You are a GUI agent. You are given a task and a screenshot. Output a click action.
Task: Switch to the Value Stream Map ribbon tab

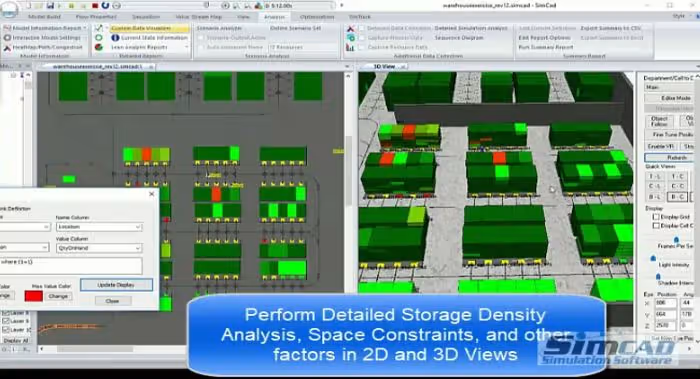(199, 17)
